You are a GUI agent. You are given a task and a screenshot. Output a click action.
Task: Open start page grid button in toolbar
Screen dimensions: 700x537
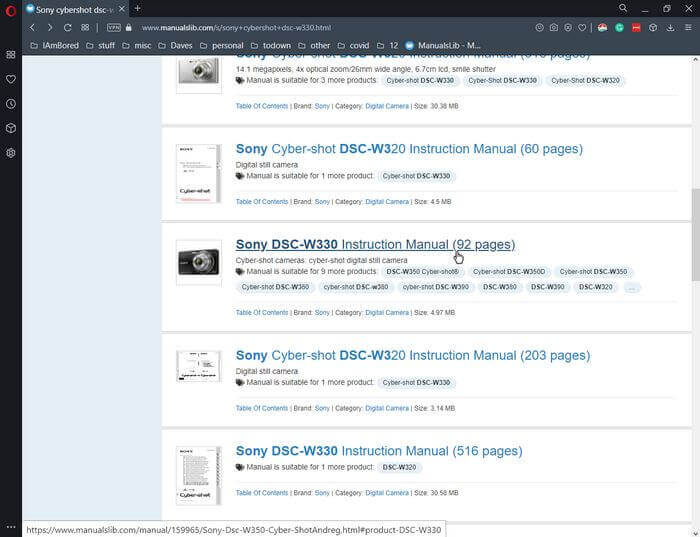(85, 28)
